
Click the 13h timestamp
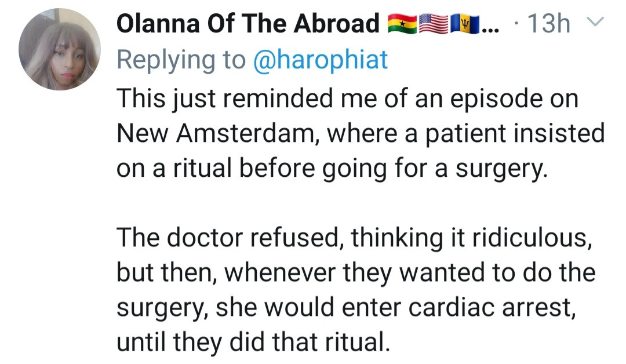pos(549,23)
